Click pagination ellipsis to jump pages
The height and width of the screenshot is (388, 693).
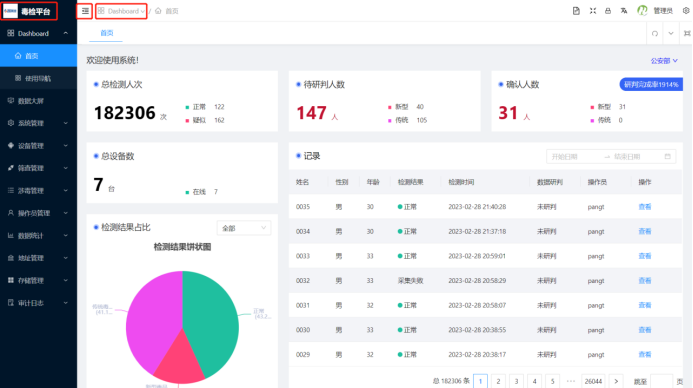pyautogui.click(x=571, y=381)
